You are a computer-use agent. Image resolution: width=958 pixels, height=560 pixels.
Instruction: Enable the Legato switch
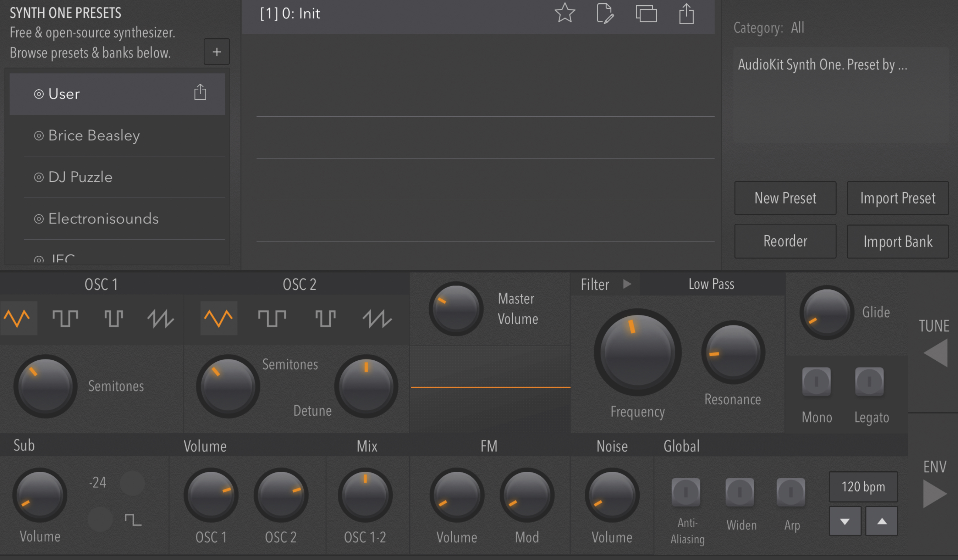[869, 382]
